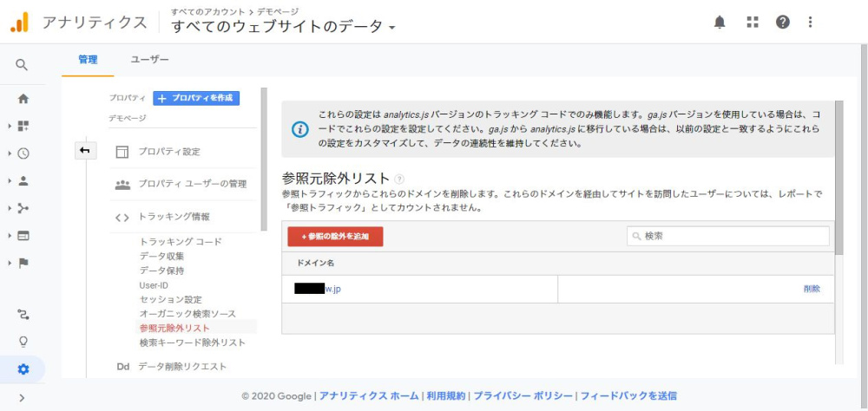Open the Discover lightbulb icon
Viewport: 868px width, 411px height.
point(23,342)
